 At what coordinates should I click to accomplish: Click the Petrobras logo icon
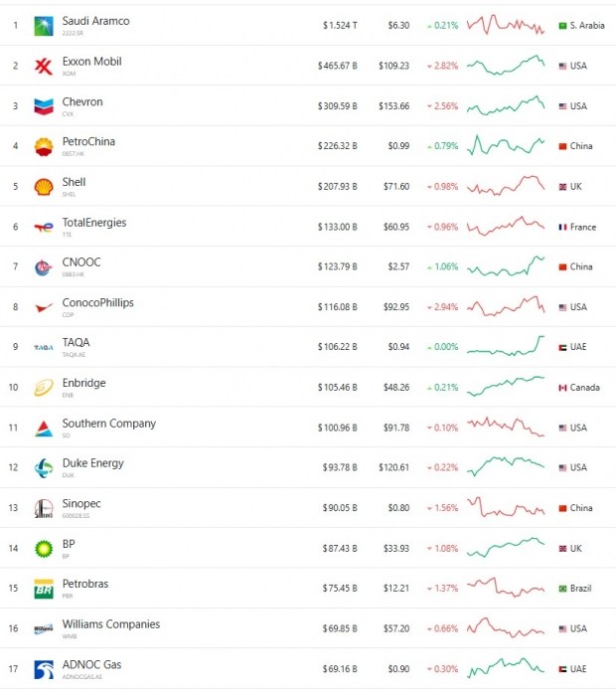pos(44,589)
